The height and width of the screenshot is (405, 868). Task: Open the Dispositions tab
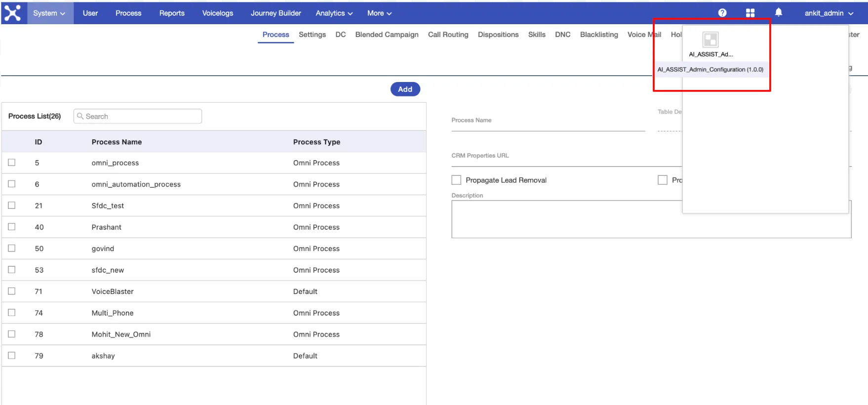pyautogui.click(x=498, y=35)
